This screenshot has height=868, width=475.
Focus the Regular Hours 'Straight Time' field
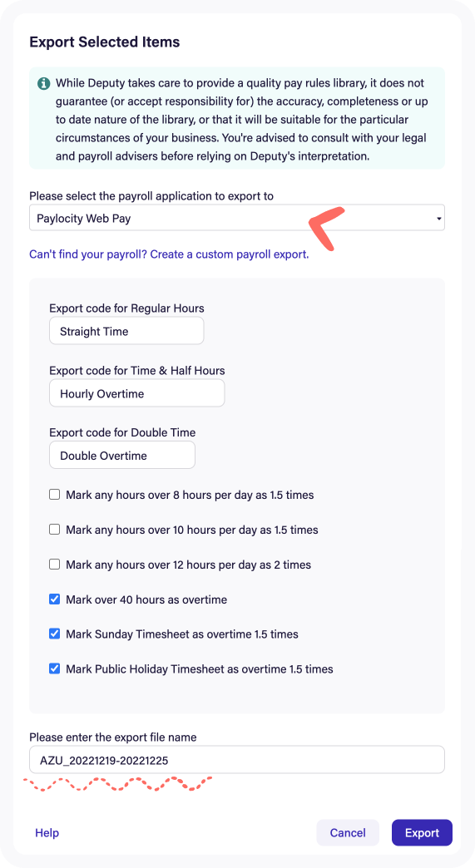tap(126, 331)
